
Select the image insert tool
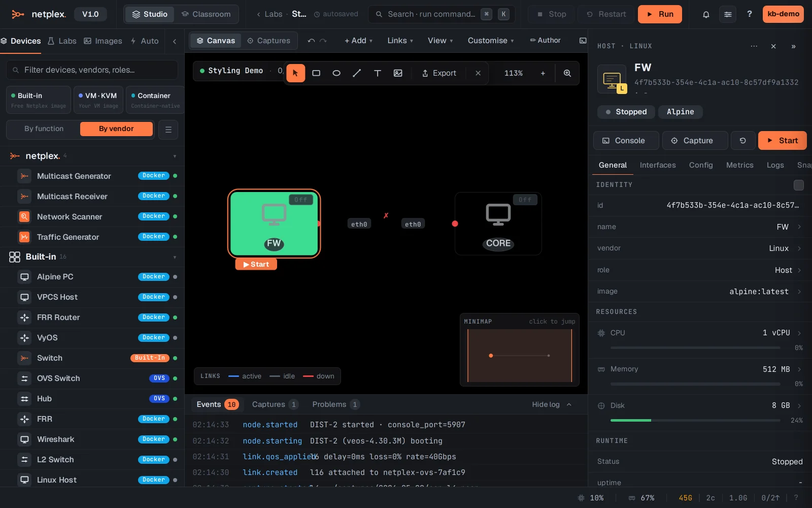point(398,73)
